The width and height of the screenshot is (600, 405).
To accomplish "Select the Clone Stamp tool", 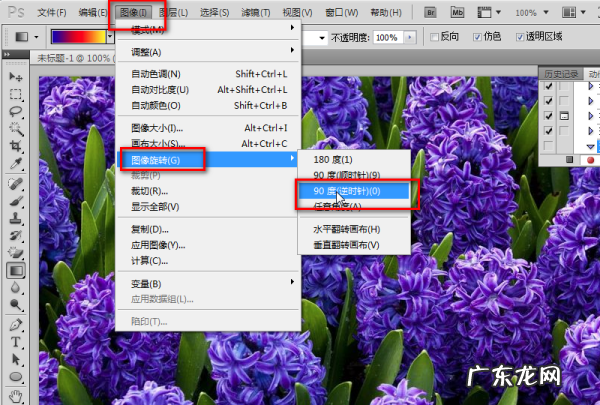I will 16,218.
